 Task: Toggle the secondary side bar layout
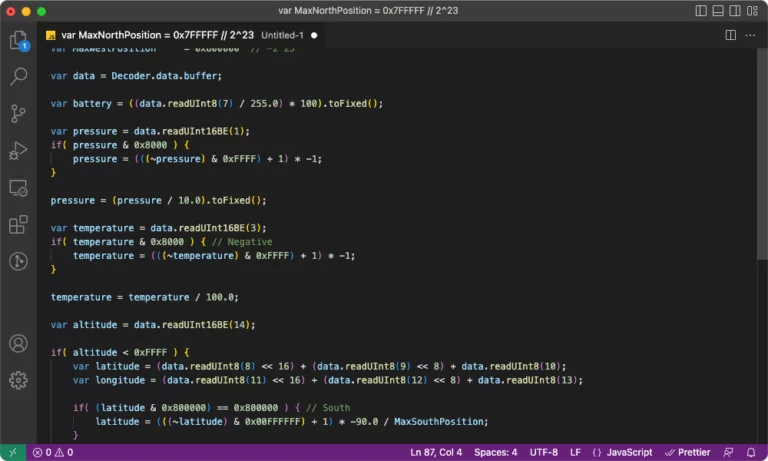click(x=735, y=10)
